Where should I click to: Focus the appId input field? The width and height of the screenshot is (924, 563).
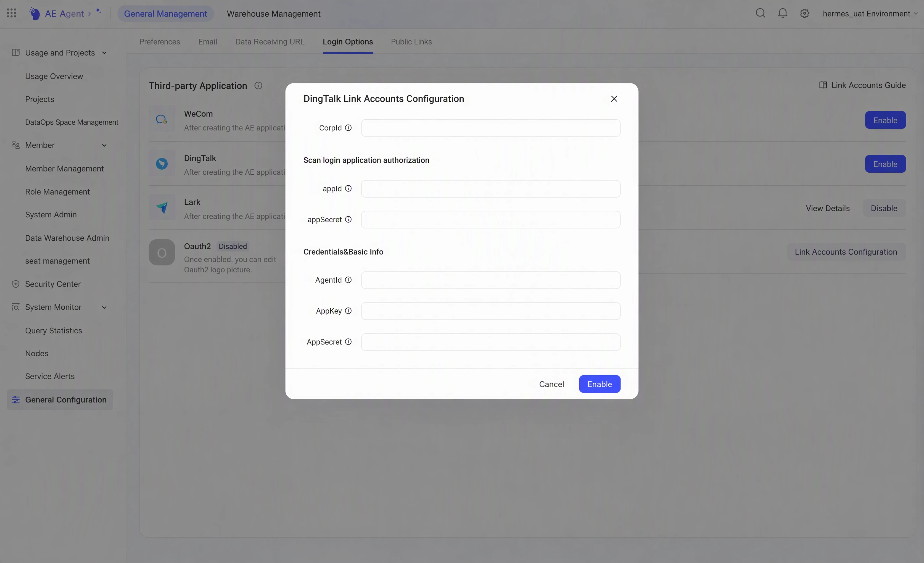click(490, 188)
